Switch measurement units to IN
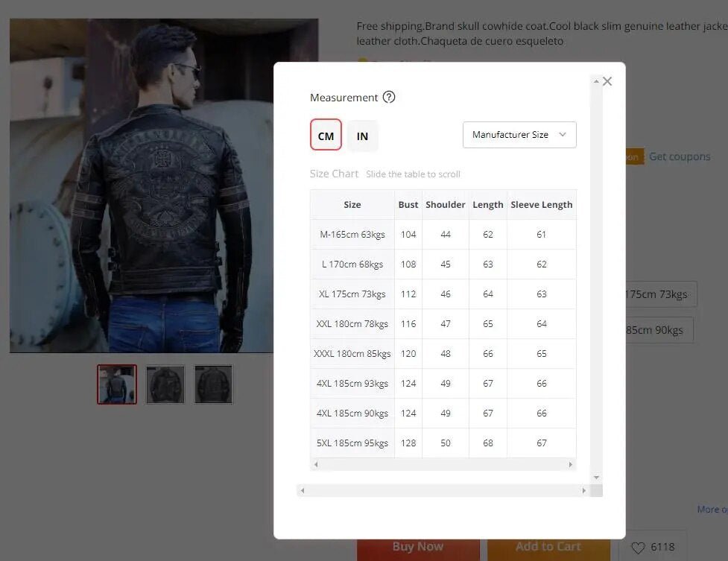728x561 pixels. (362, 136)
